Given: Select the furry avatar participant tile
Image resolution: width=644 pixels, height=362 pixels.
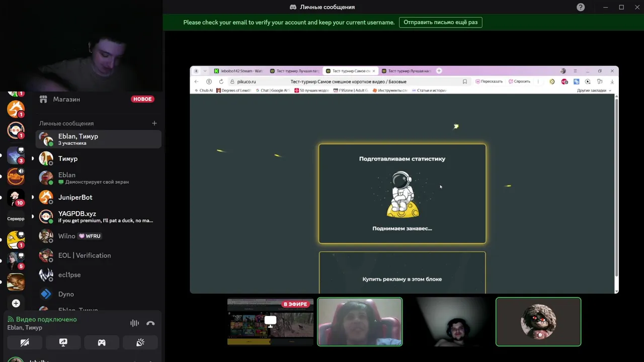Looking at the screenshot, I should pyautogui.click(x=538, y=322).
